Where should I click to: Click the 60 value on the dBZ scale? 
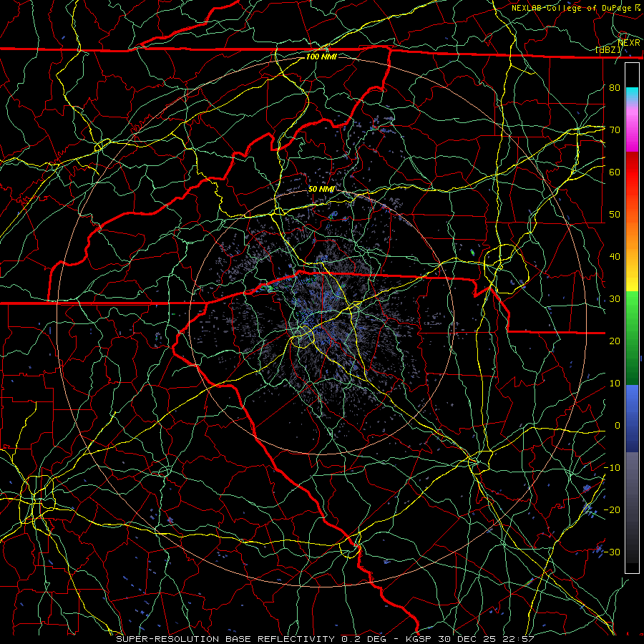(615, 172)
